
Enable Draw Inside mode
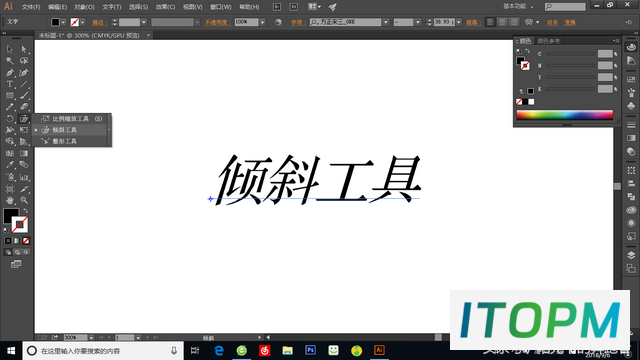[26, 252]
